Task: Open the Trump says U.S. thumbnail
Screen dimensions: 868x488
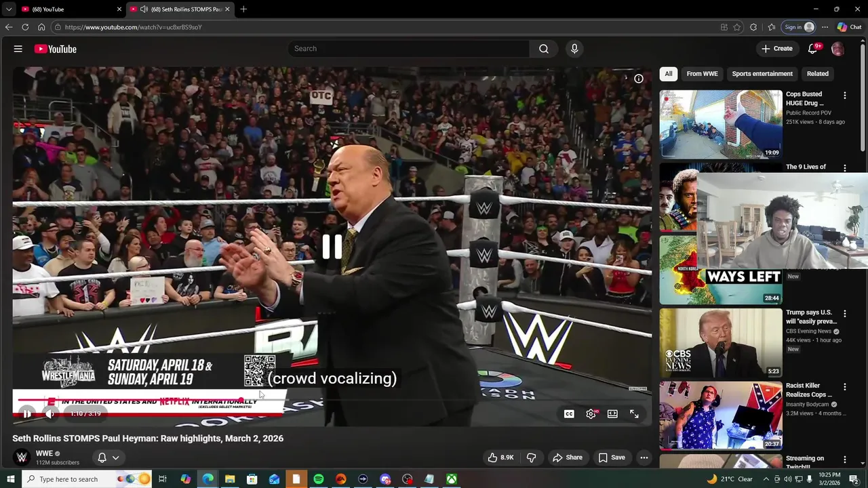Action: pyautogui.click(x=721, y=343)
